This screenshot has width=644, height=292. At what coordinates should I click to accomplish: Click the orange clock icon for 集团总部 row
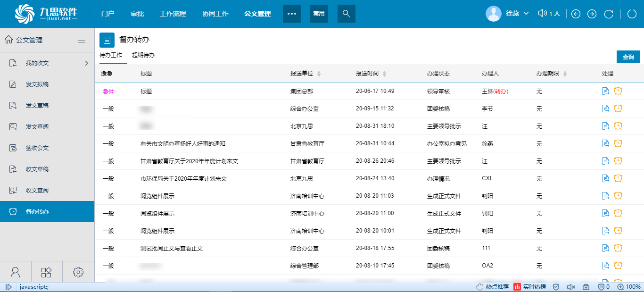click(618, 91)
